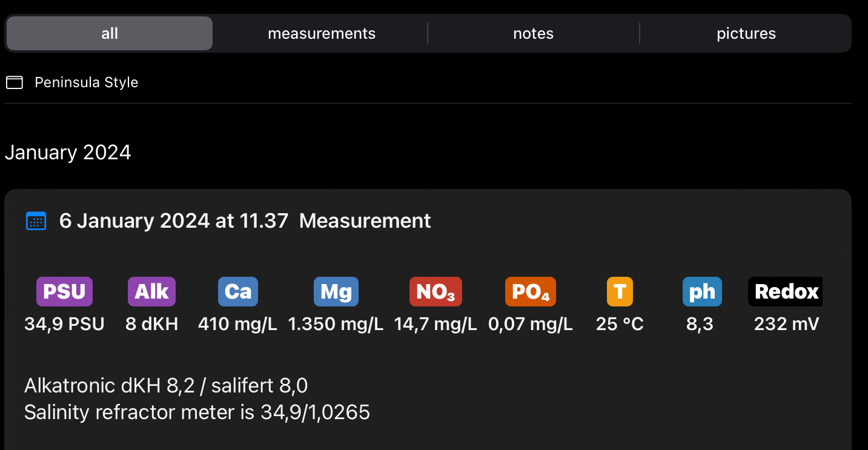Click the blue Mg magnesium badge

coord(336,292)
